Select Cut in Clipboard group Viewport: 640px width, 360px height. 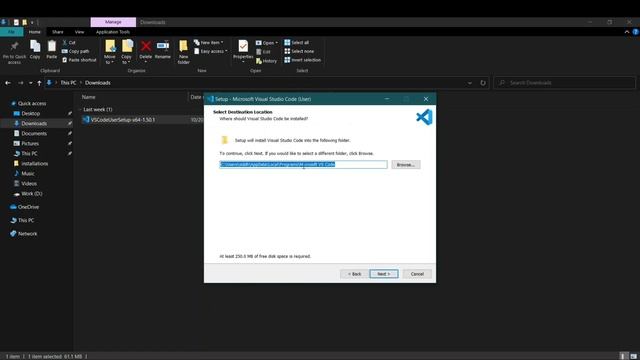pyautogui.click(x=69, y=42)
